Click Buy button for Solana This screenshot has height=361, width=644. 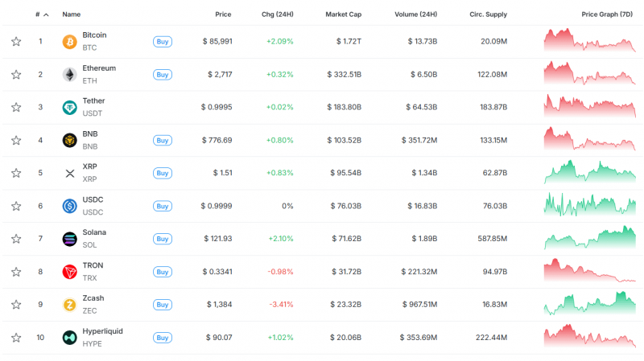click(163, 239)
